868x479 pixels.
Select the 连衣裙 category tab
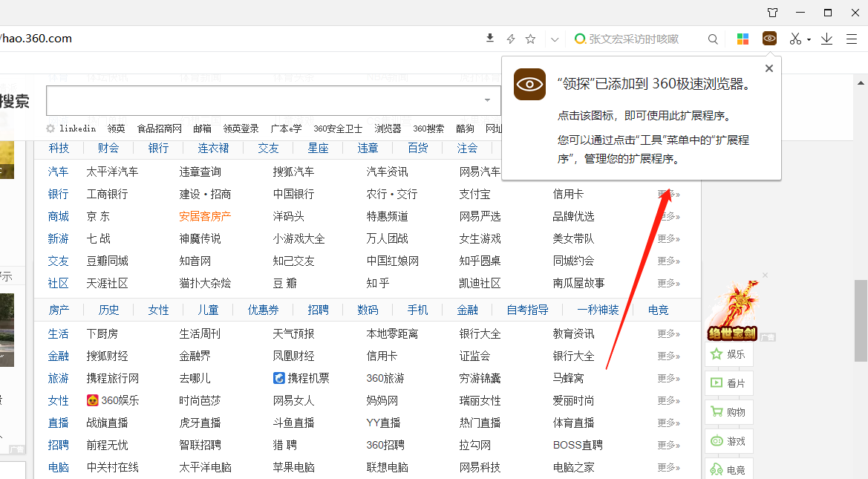213,148
